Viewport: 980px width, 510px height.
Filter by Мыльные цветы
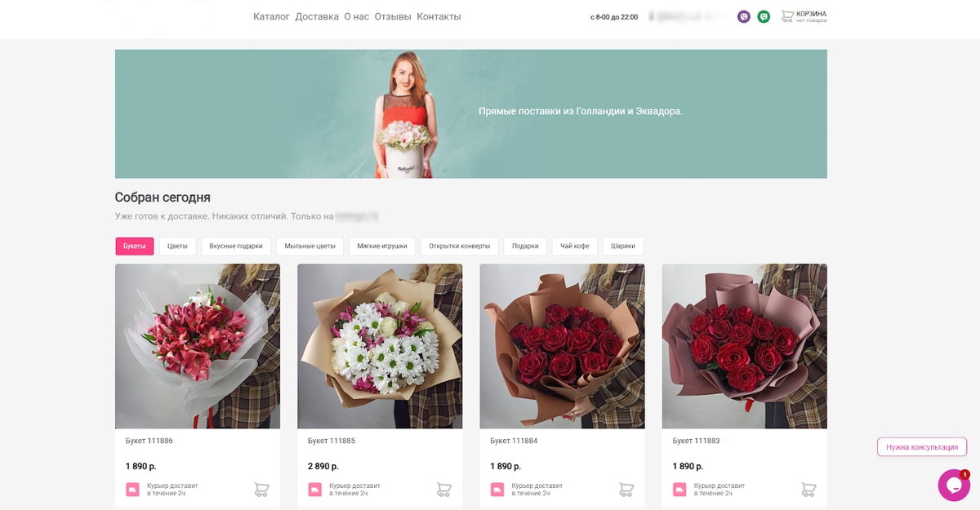(x=310, y=246)
